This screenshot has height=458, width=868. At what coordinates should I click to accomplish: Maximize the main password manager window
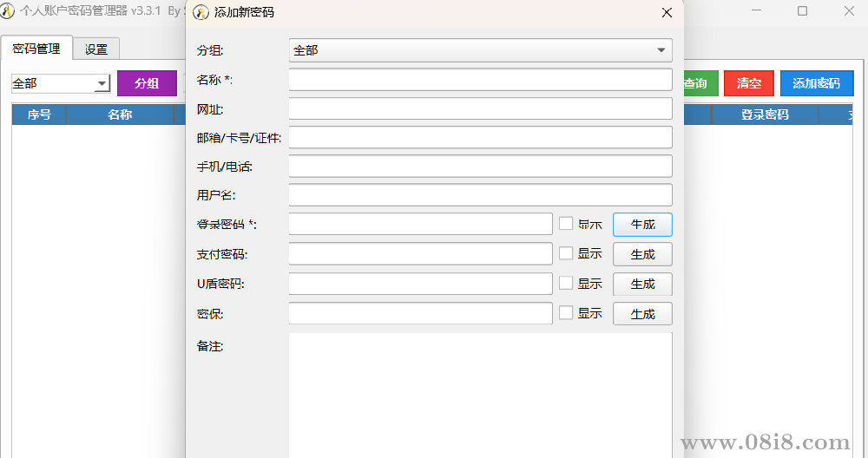click(802, 11)
